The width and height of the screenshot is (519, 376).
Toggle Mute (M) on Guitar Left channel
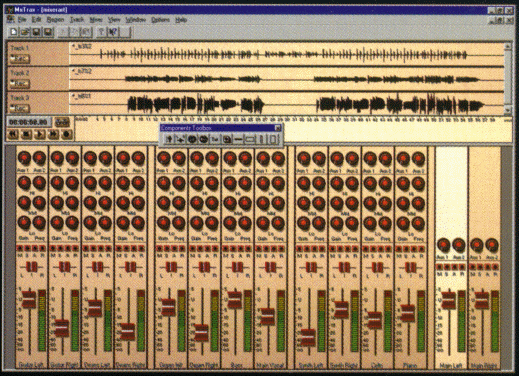tap(20, 248)
